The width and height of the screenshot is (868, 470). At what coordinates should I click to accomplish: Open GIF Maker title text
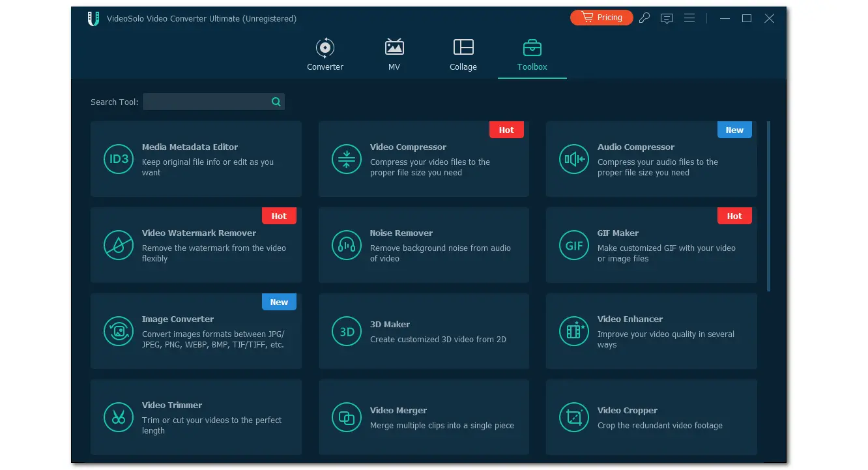coord(618,233)
